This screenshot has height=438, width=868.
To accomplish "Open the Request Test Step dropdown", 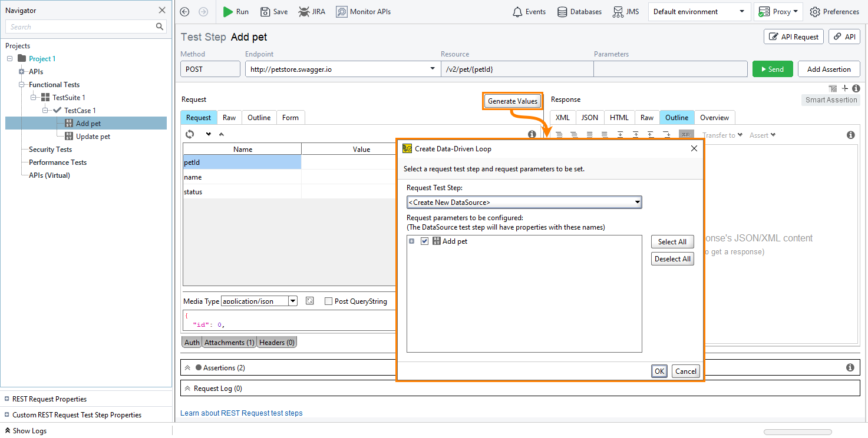I will pyautogui.click(x=524, y=202).
